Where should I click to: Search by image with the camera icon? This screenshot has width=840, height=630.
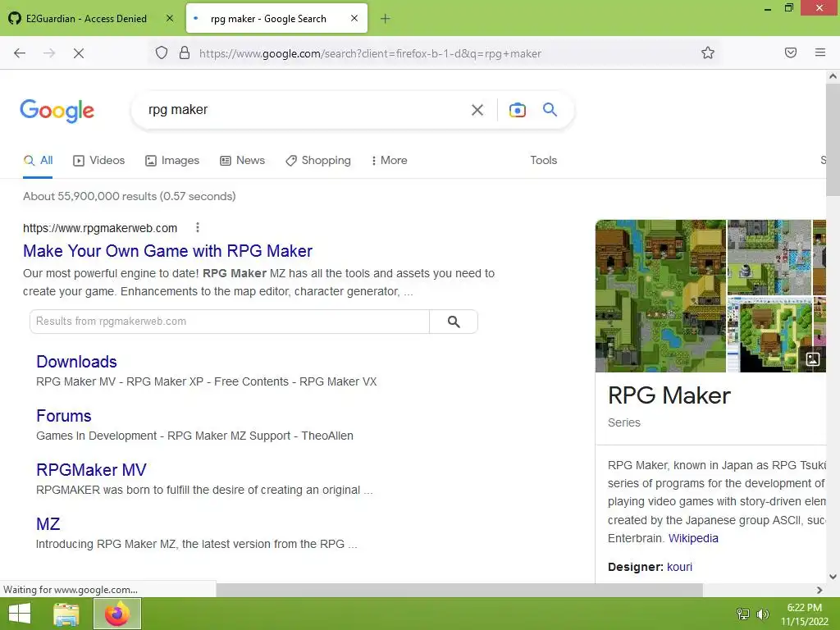tap(517, 110)
